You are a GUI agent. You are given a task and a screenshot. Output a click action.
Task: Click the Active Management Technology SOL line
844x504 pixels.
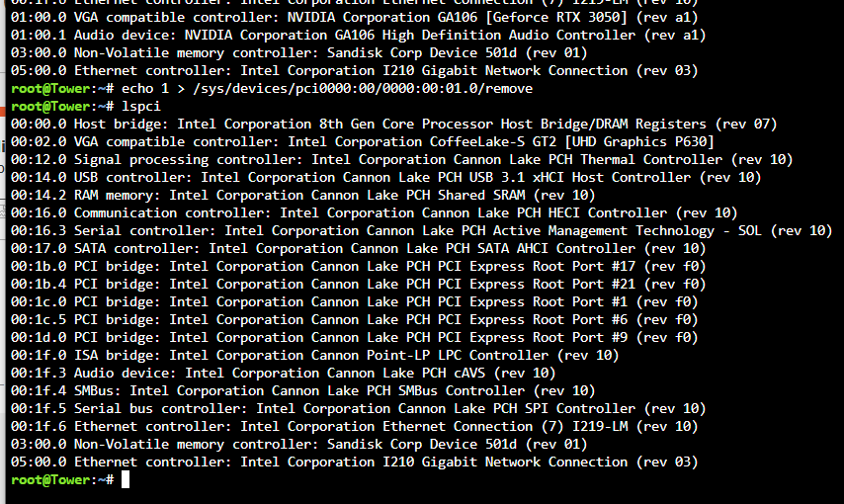pyautogui.click(x=421, y=230)
